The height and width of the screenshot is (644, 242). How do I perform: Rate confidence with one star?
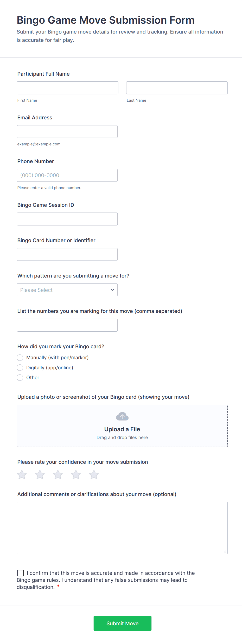(22, 474)
